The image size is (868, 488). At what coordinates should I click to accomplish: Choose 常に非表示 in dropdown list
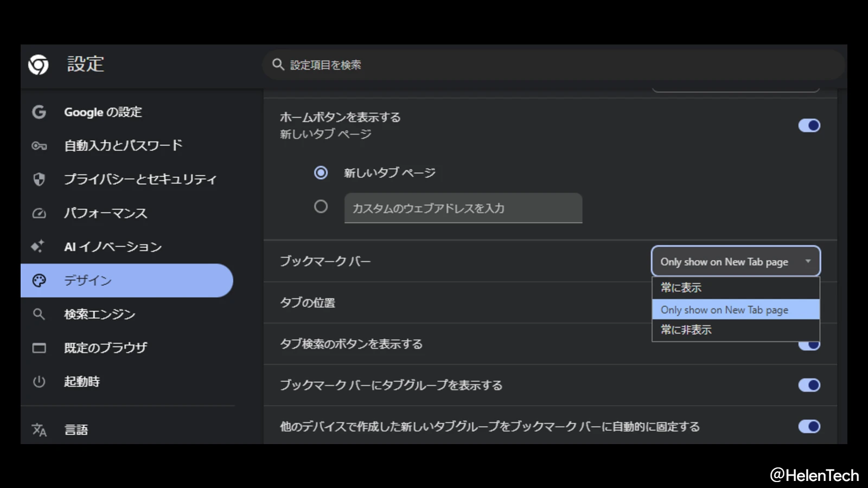coord(736,330)
